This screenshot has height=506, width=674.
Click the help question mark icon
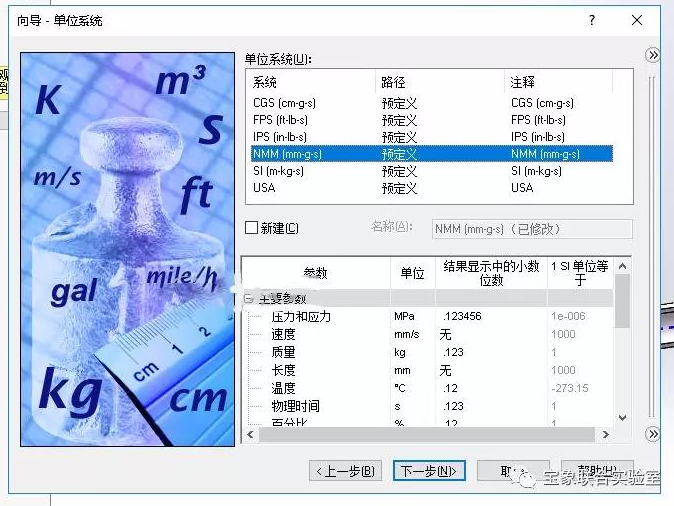592,20
